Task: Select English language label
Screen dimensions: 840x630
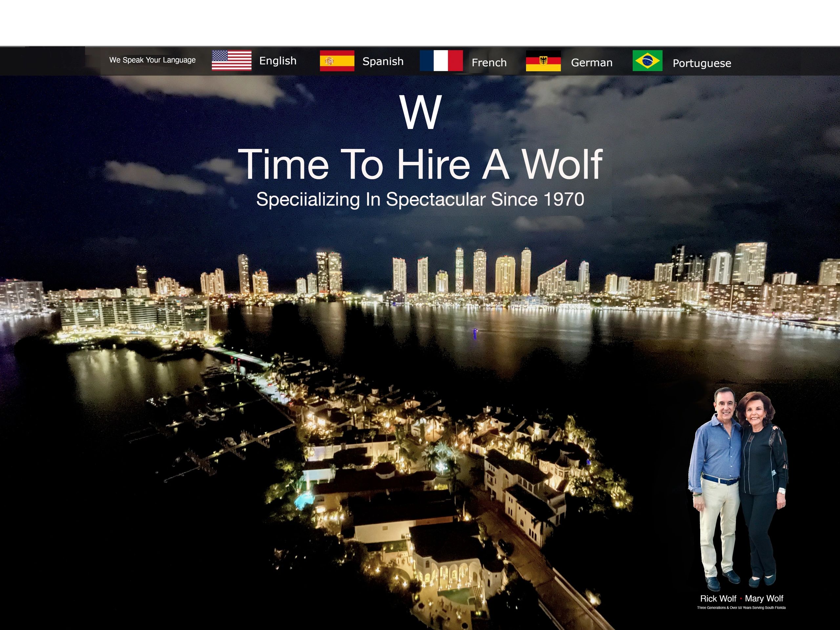Action: (278, 61)
